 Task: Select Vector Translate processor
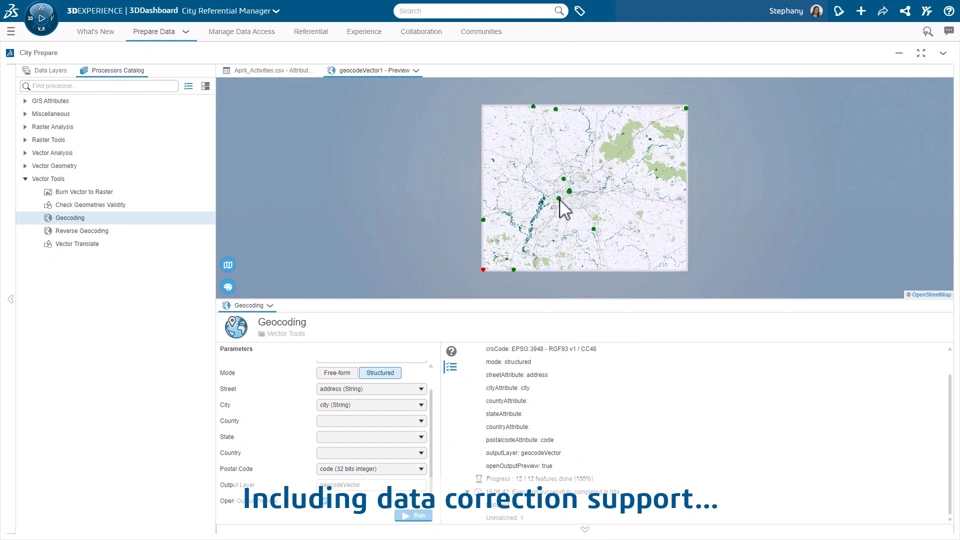[x=77, y=244]
